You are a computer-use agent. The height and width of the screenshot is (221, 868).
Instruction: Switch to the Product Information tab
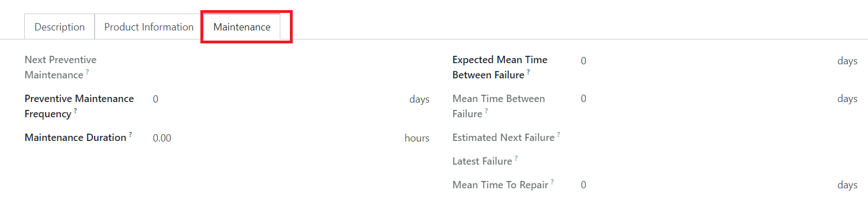pos(149,27)
